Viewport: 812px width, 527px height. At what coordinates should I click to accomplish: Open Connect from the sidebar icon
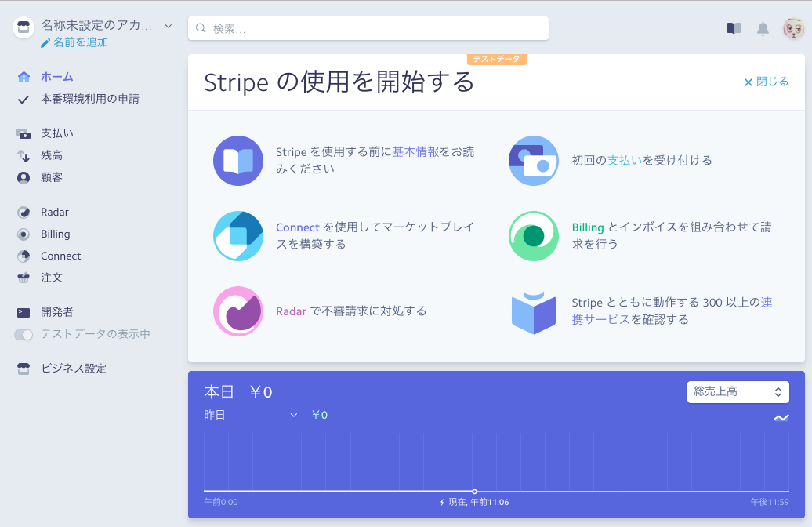click(x=24, y=256)
